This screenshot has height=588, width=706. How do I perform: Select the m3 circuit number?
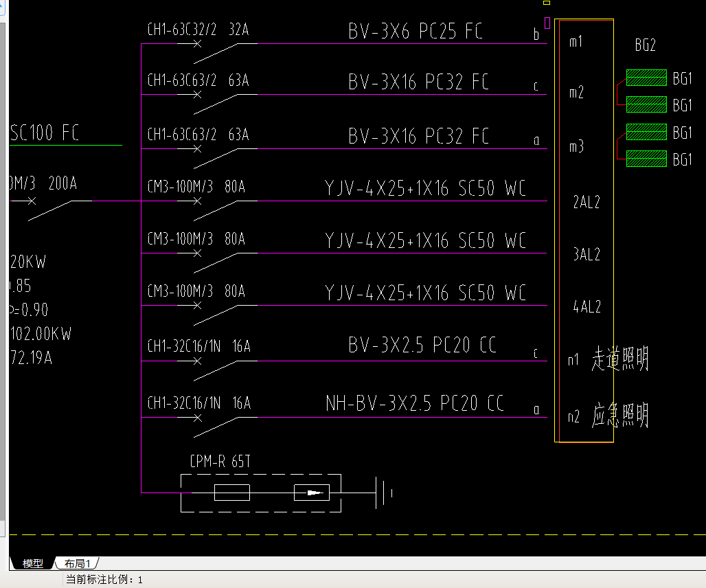click(576, 146)
